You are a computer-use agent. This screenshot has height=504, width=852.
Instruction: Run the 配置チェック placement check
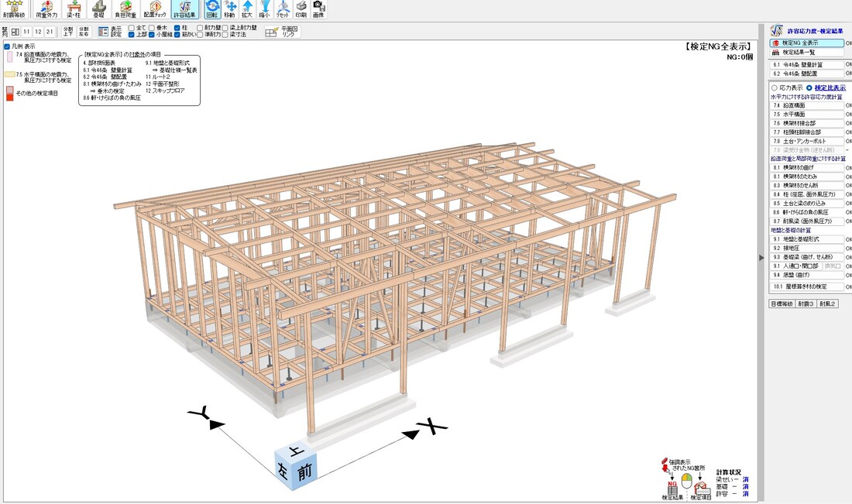tap(155, 9)
